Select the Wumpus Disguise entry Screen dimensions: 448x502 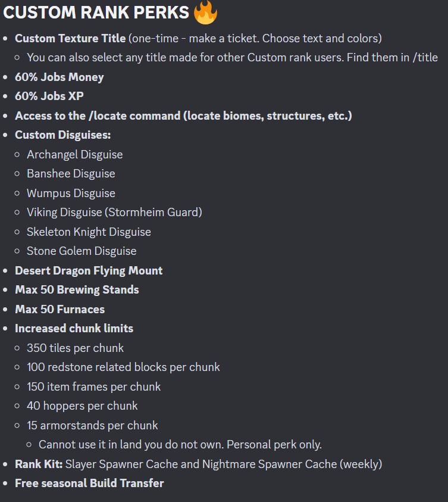tap(71, 193)
